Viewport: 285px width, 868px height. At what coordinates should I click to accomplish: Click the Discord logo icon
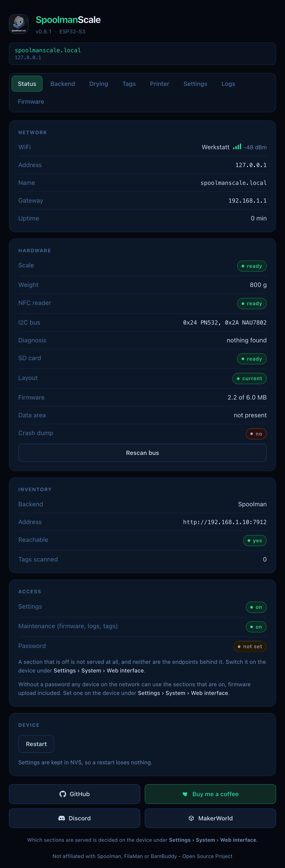62,818
